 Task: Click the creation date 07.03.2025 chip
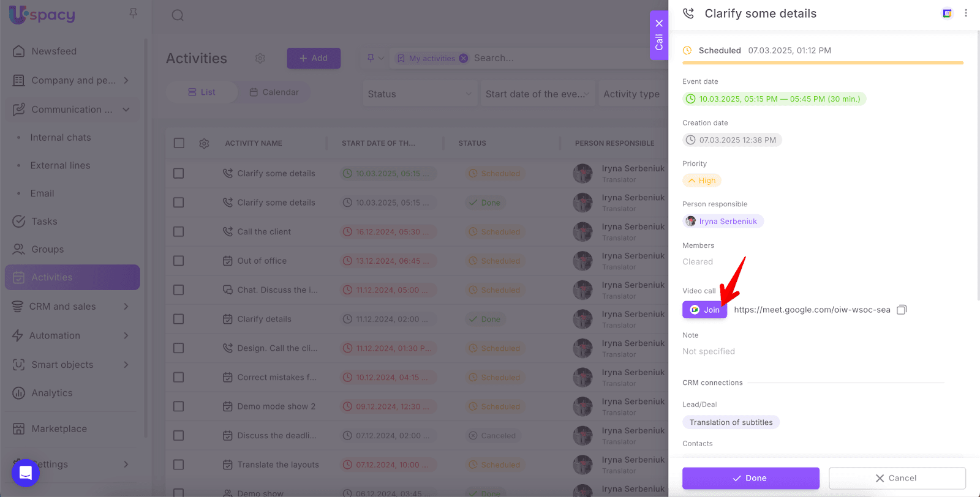tap(732, 140)
